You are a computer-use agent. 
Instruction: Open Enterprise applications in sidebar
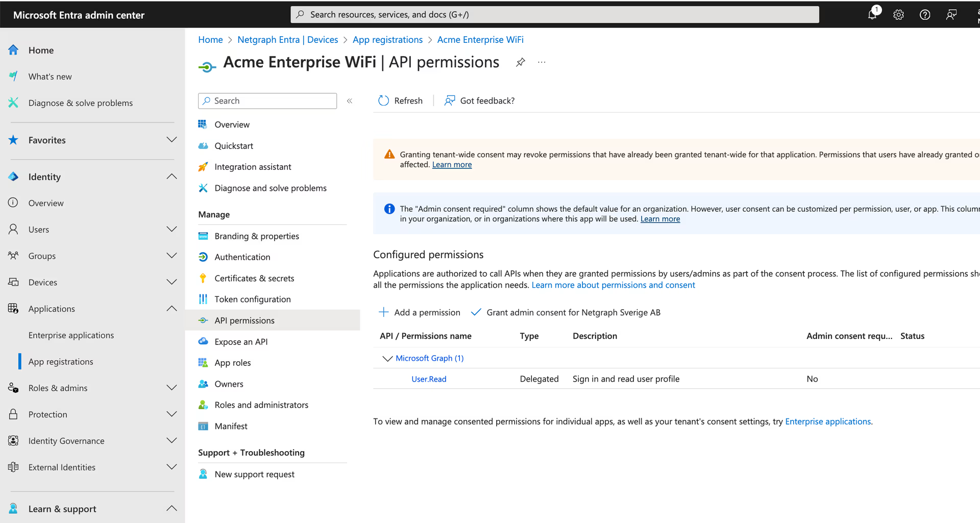click(x=71, y=335)
